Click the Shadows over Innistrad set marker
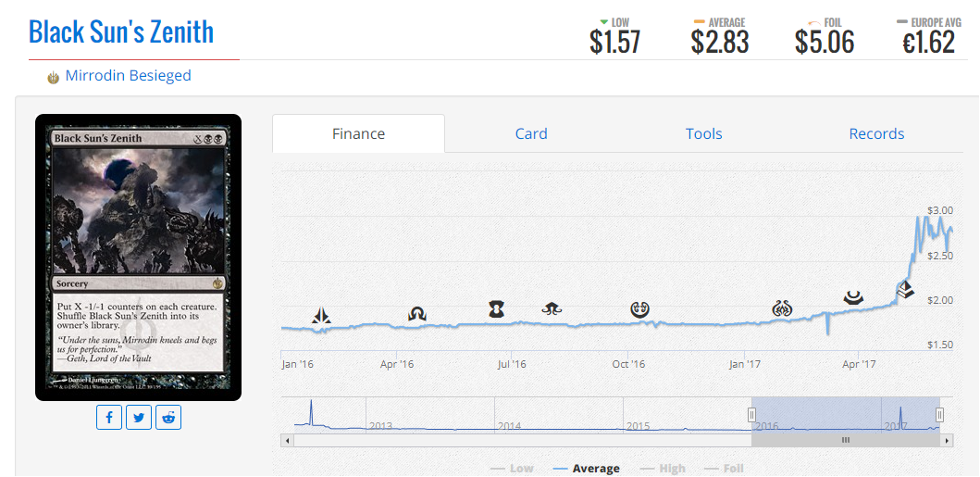This screenshot has height=477, width=980. coord(416,314)
